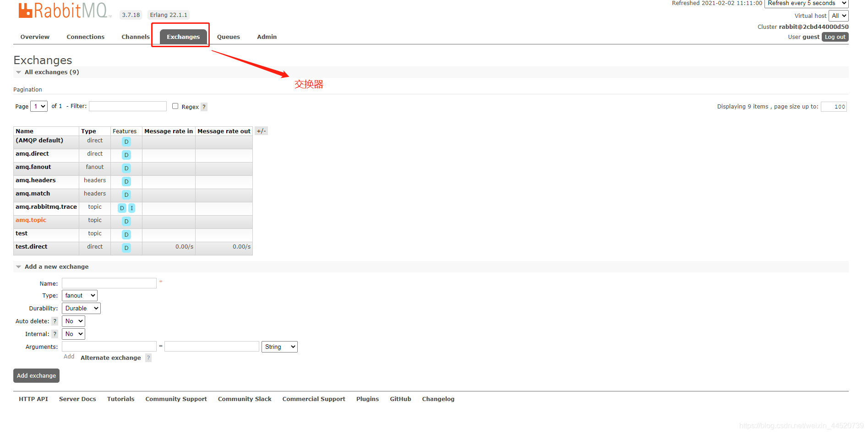This screenshot has height=434, width=868.
Task: Click the Add exchange button
Action: (x=37, y=375)
